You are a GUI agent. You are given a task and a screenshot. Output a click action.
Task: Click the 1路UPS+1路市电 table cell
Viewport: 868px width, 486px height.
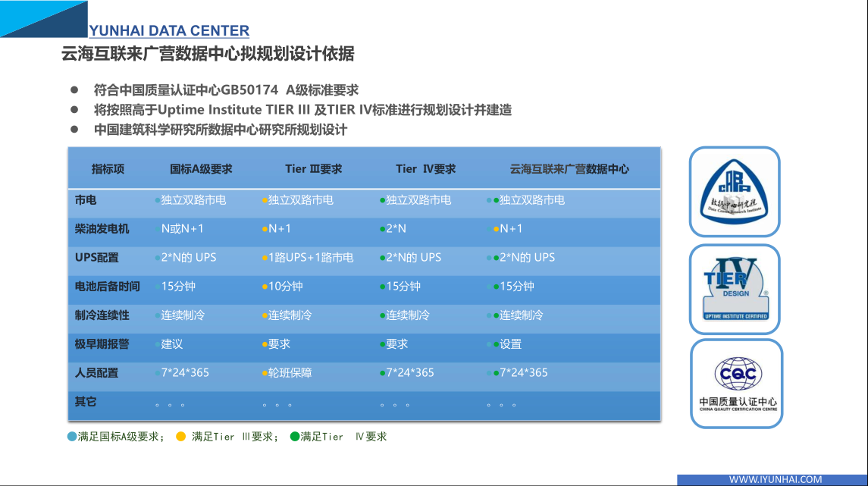311,258
